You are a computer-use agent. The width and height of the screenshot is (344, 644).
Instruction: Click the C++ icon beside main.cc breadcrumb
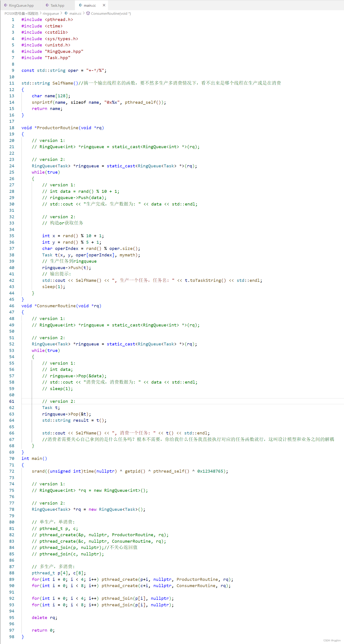66,13
